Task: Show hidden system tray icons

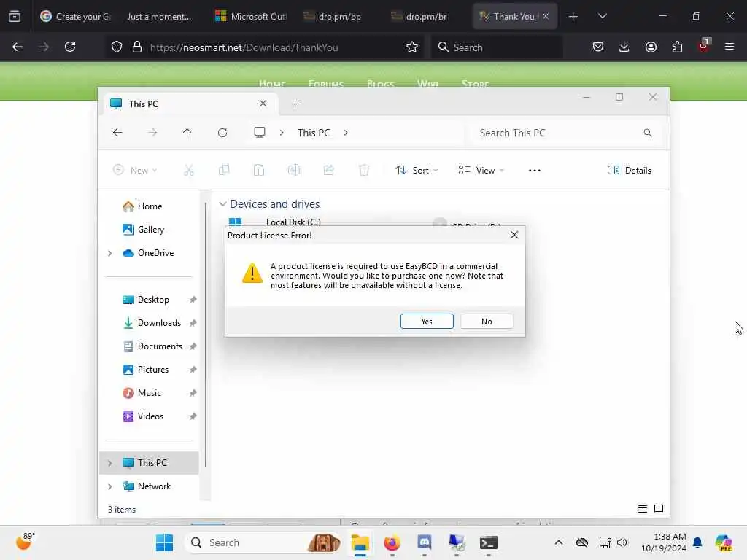Action: (x=559, y=542)
